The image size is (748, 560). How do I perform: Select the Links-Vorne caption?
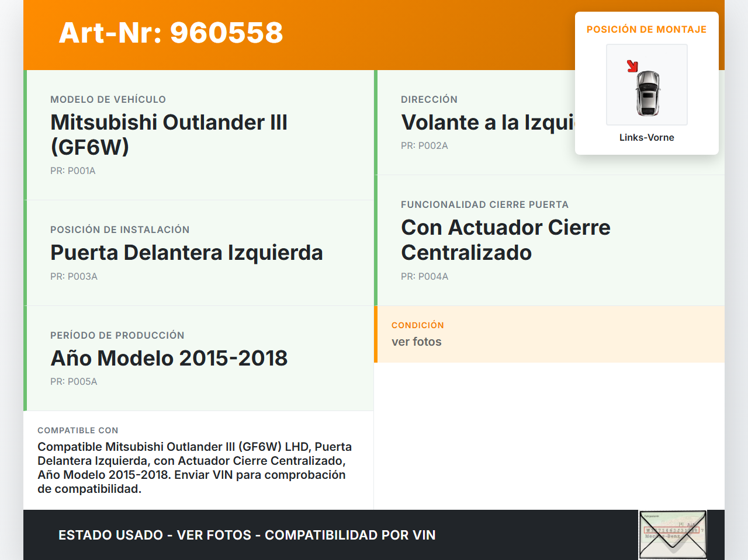tap(647, 137)
